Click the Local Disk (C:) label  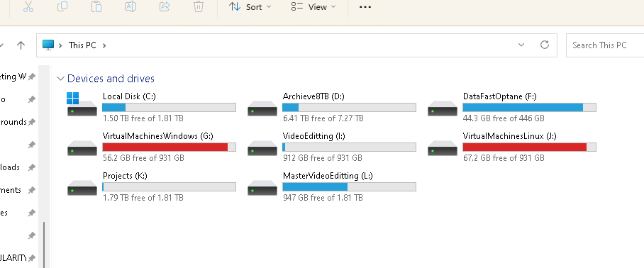click(129, 96)
